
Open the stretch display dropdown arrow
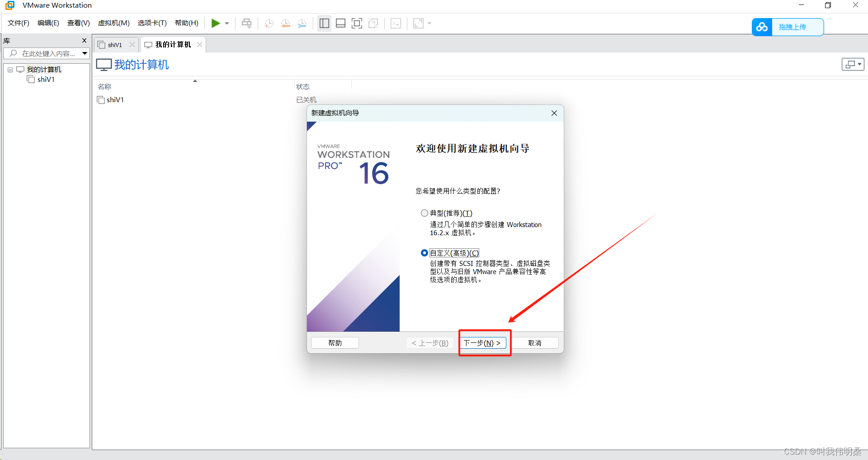pos(429,23)
